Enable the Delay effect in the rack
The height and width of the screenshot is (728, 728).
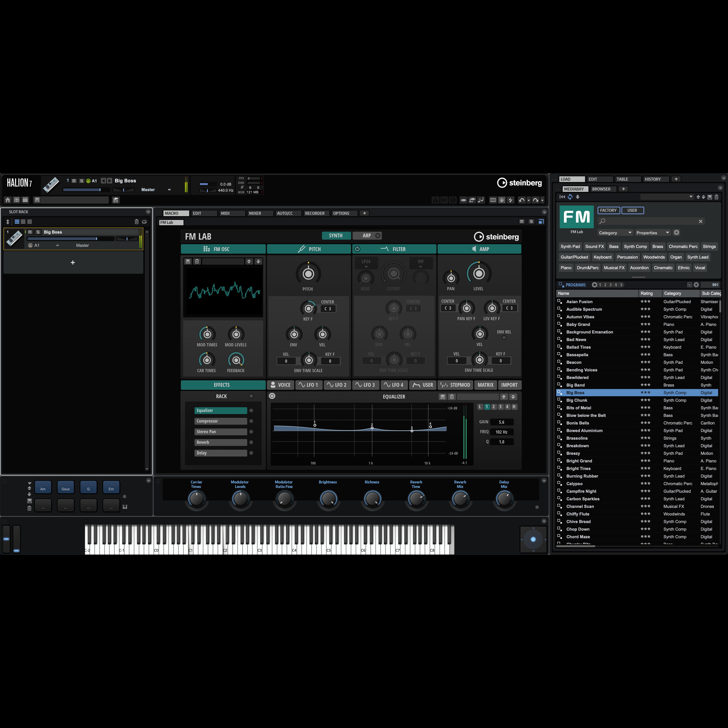click(x=251, y=453)
